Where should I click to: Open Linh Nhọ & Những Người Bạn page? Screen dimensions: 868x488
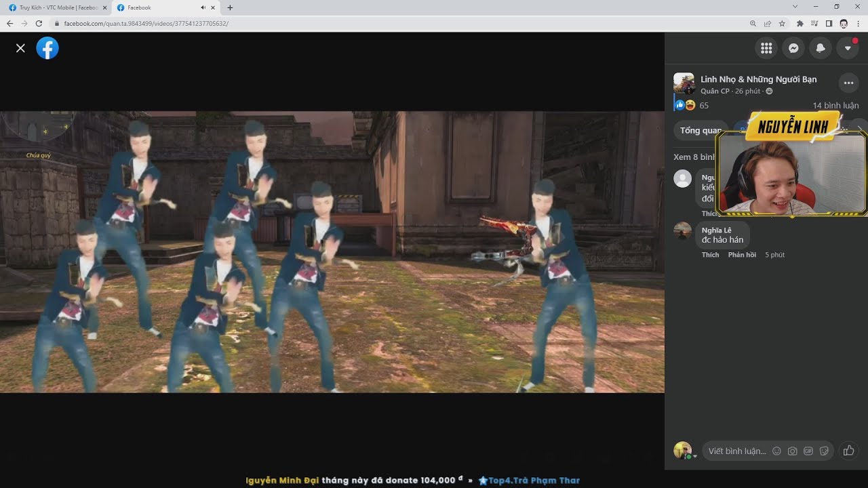point(758,79)
